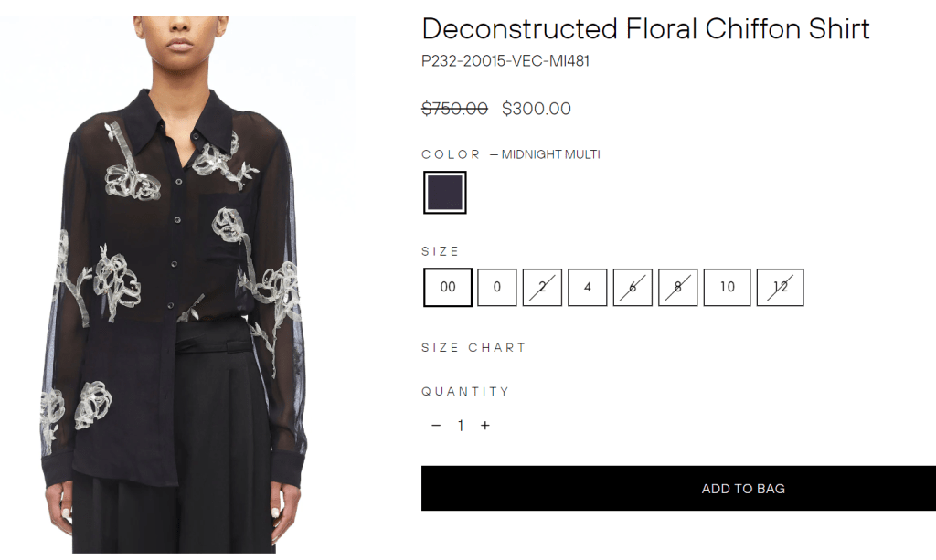This screenshot has width=936, height=560.
Task: Select the Midnight Multi color swatch
Action: click(x=445, y=193)
